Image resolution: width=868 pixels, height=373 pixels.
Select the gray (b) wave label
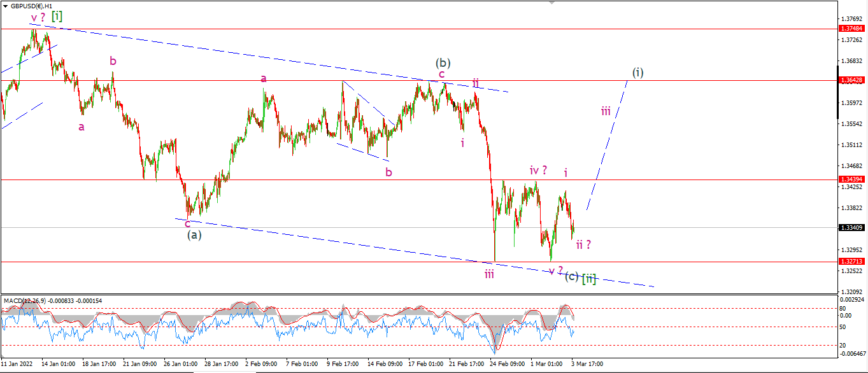[x=443, y=63]
